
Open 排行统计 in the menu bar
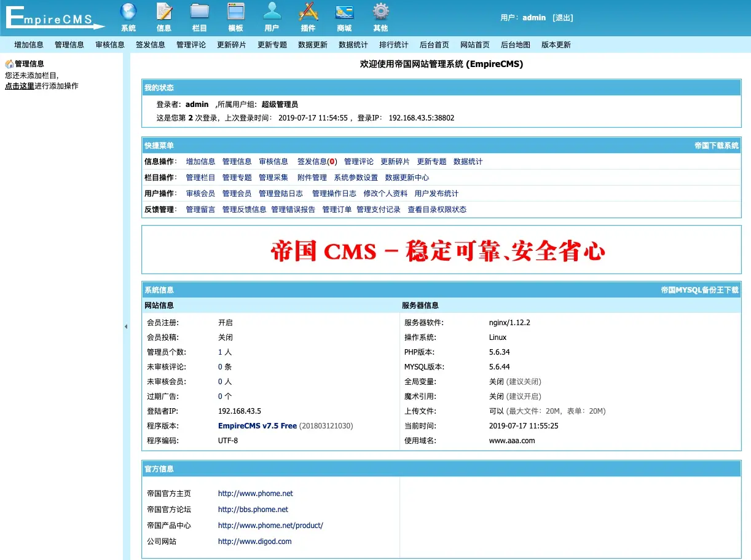tap(394, 45)
